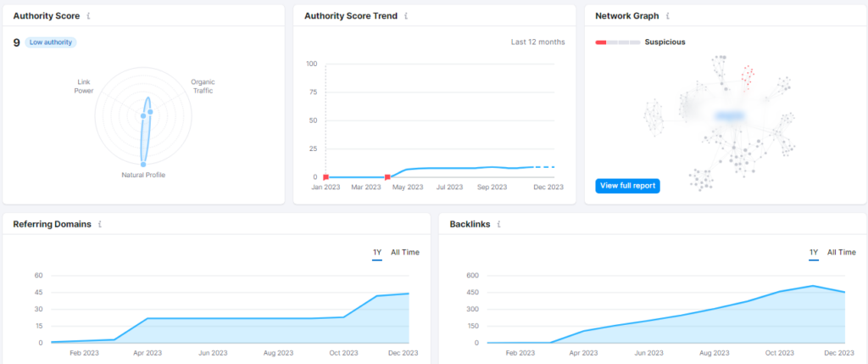
Task: Click the Backlinks panel title
Action: click(x=470, y=224)
